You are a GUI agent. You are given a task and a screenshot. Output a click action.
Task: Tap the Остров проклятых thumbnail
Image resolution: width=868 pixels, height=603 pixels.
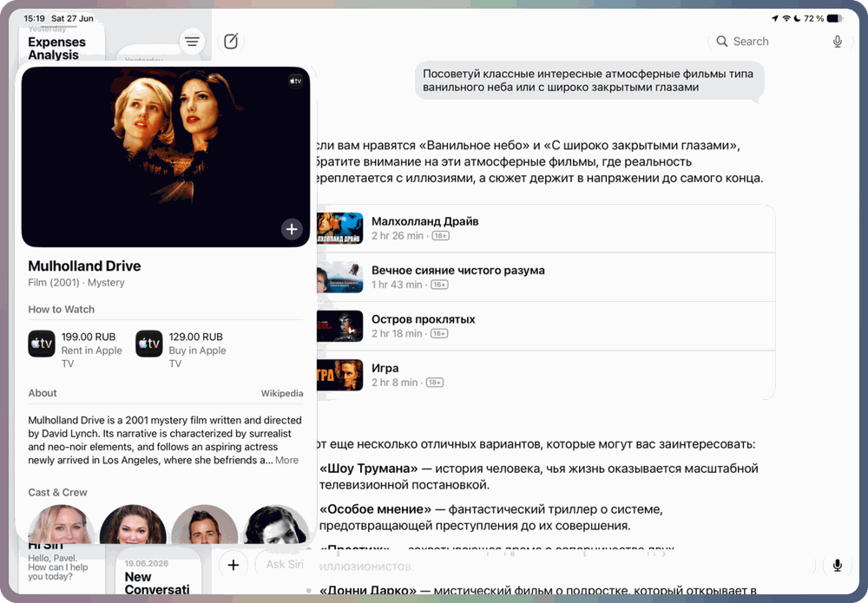coord(340,326)
